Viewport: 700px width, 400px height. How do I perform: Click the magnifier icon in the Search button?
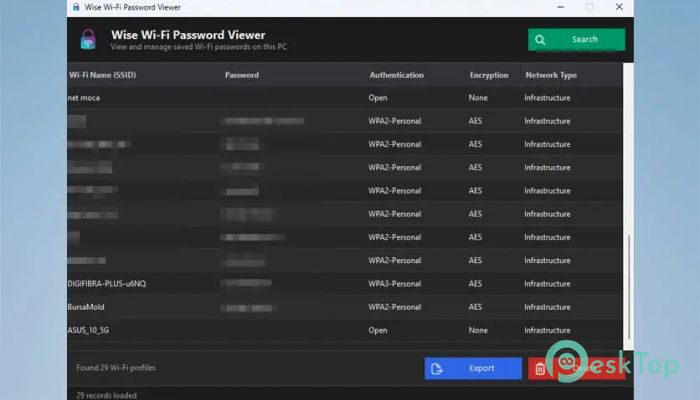540,40
